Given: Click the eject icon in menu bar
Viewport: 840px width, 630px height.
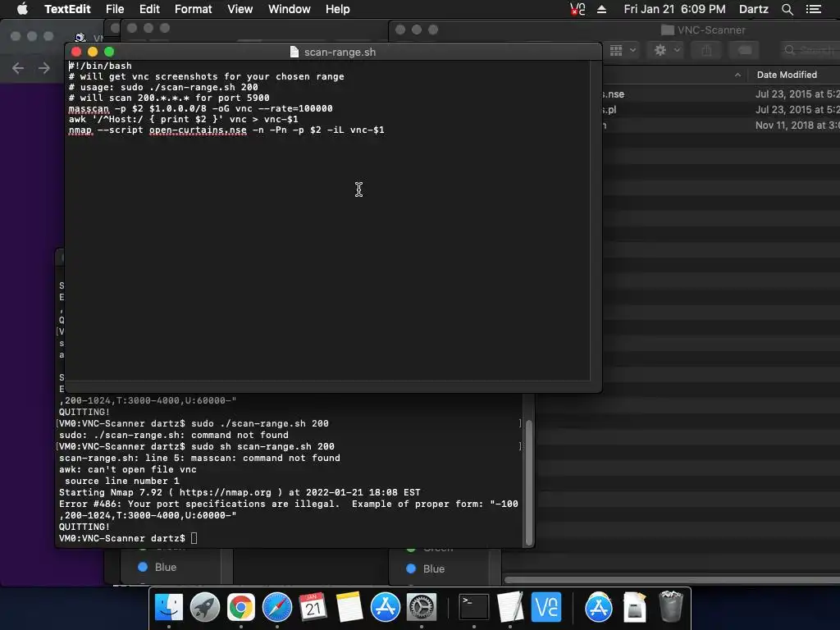Looking at the screenshot, I should tap(601, 9).
